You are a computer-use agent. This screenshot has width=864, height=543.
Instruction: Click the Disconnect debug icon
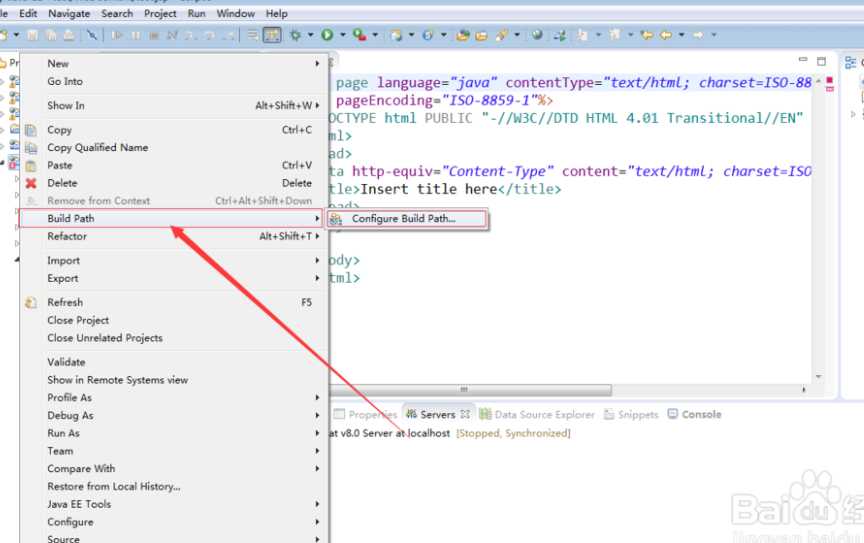tap(172, 35)
